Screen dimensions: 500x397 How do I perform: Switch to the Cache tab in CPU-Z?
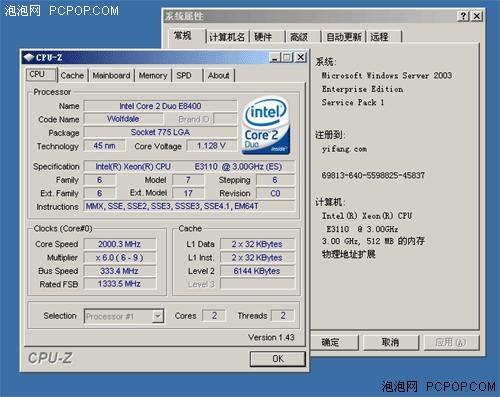(72, 75)
